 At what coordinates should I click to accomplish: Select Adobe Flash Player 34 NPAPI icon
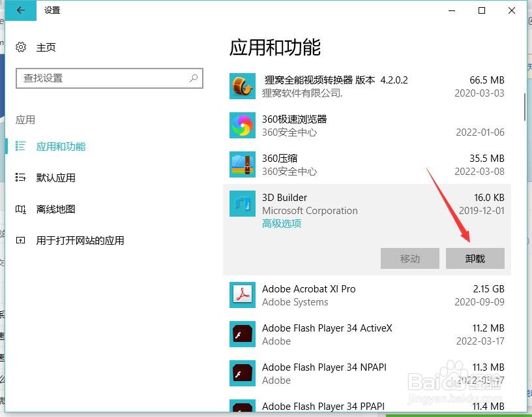tap(243, 373)
